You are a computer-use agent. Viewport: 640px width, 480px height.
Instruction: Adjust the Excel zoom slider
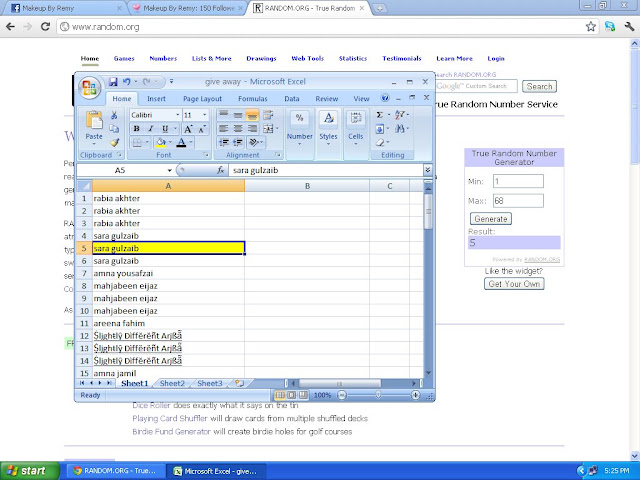(x=378, y=395)
